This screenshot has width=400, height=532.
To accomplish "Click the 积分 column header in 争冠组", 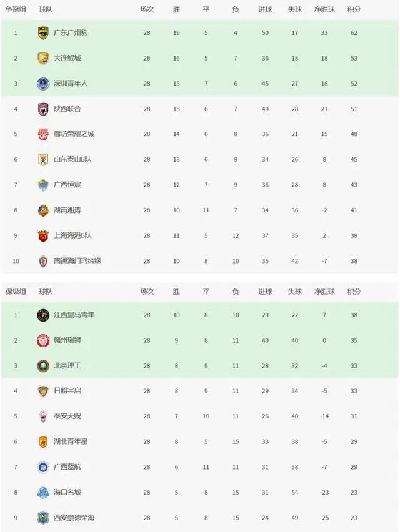I will (354, 9).
